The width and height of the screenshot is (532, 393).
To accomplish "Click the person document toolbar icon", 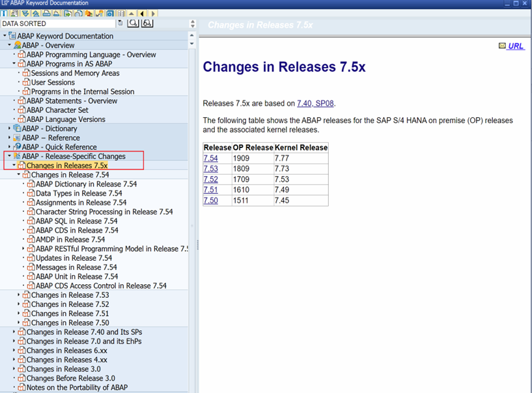I will click(14, 14).
